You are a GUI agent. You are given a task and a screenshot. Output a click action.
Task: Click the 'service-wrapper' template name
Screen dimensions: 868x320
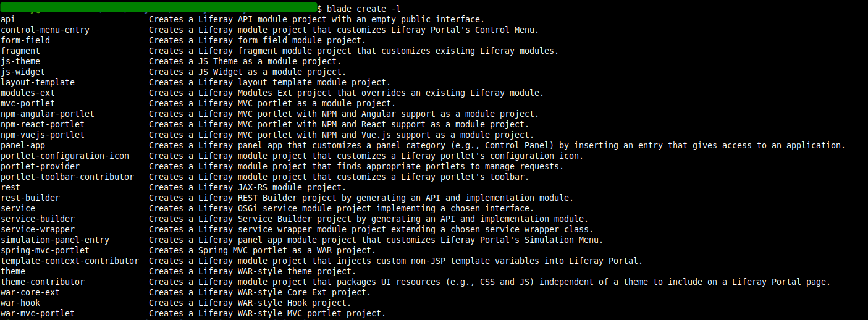coord(38,229)
